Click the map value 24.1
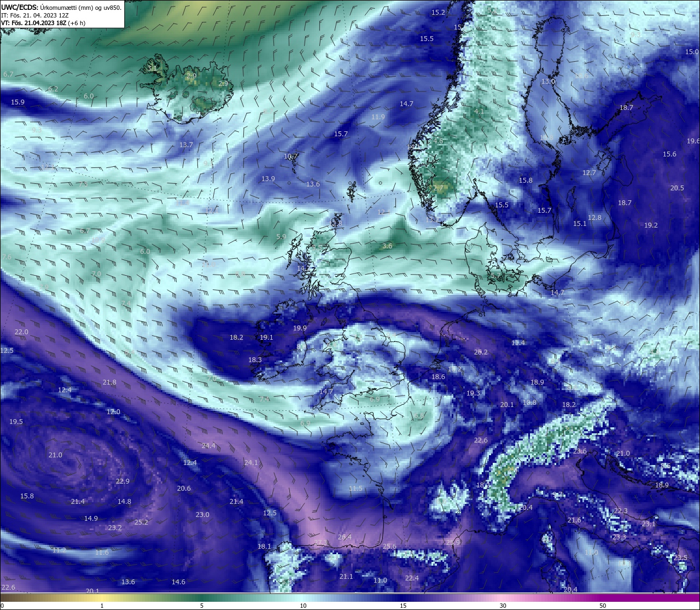Viewport: 700px width, 610px height. [x=251, y=462]
